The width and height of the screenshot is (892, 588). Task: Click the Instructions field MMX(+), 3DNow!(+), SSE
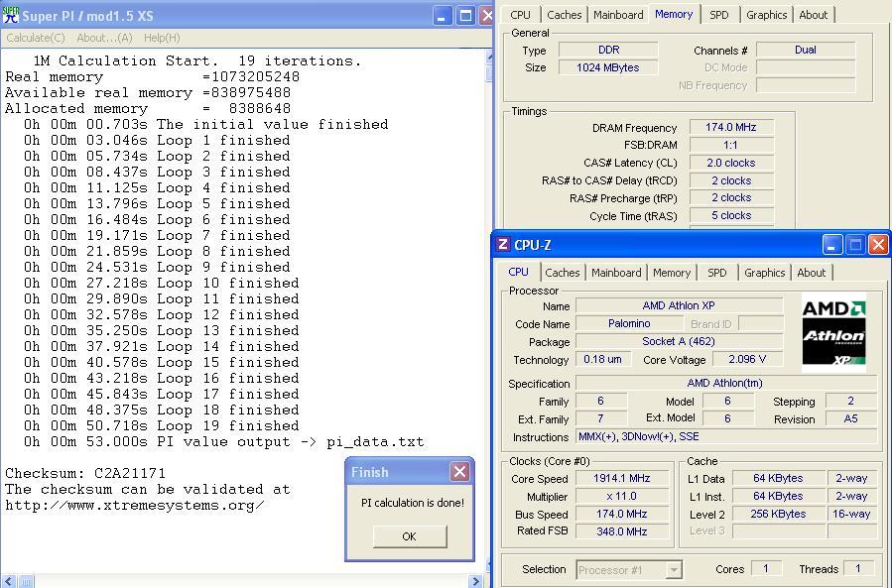pos(726,436)
